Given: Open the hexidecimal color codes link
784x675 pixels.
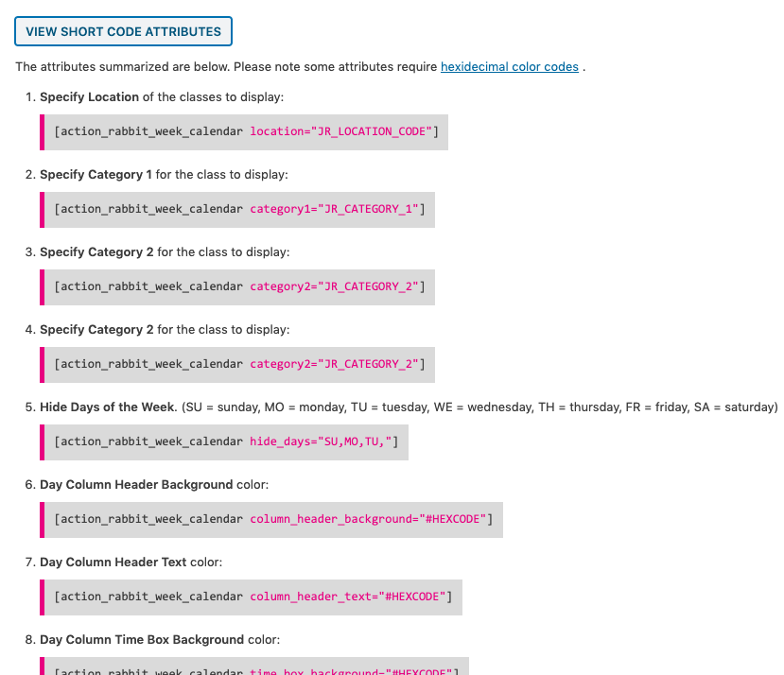Looking at the screenshot, I should point(509,67).
